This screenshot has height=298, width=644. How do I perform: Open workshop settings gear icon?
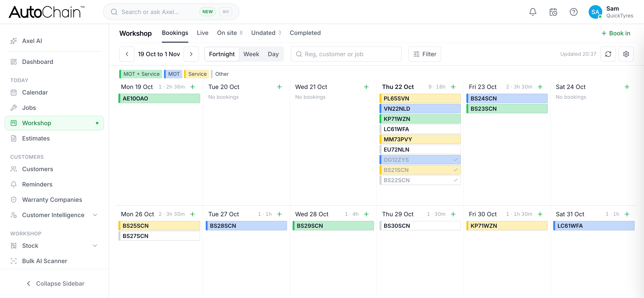(x=626, y=54)
